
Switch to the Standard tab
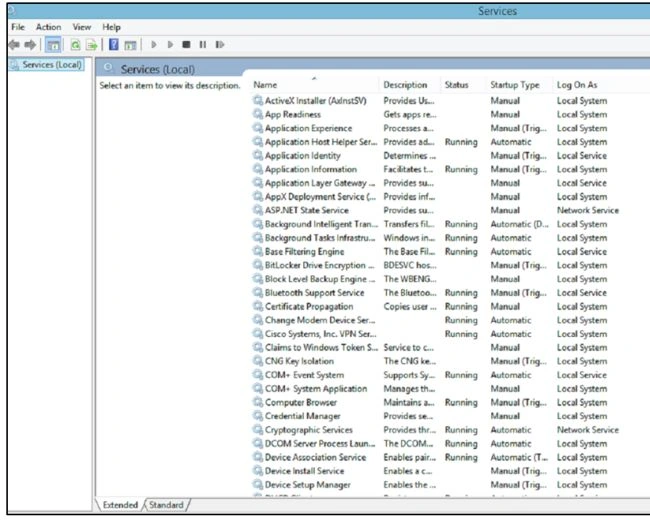pos(166,505)
